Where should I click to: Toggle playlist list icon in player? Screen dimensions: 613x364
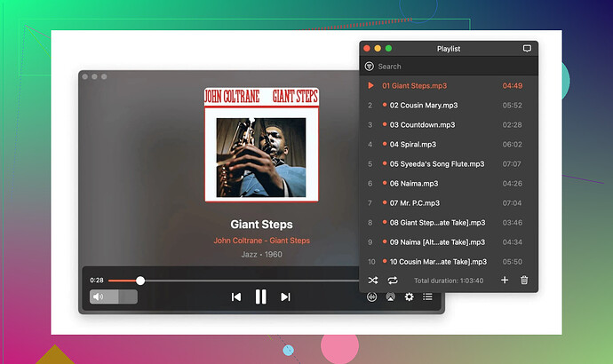(x=427, y=297)
